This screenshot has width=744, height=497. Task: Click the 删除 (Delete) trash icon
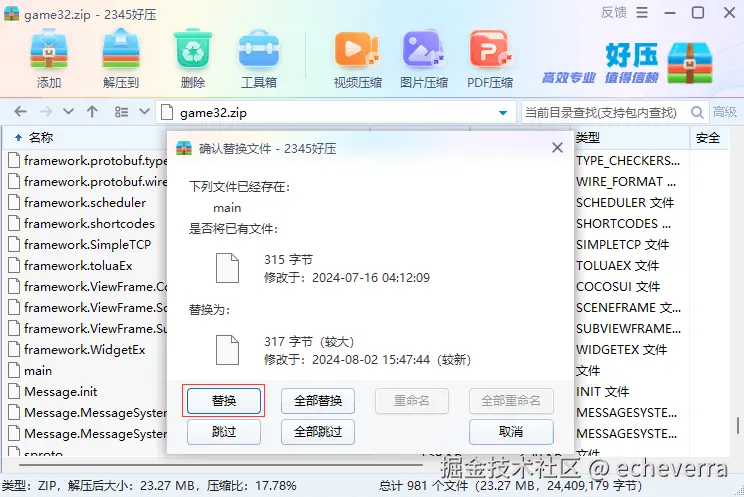193,50
